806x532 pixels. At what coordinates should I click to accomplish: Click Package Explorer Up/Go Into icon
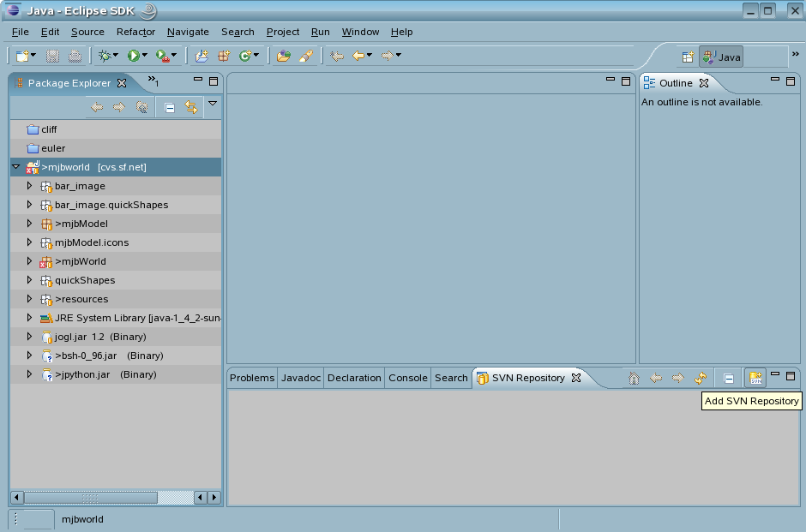click(x=141, y=107)
